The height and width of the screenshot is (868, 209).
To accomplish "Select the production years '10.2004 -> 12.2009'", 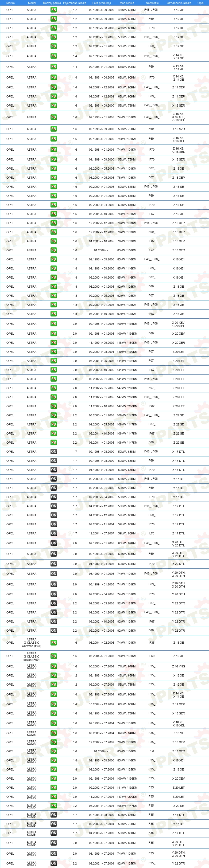I will tap(102, 705).
